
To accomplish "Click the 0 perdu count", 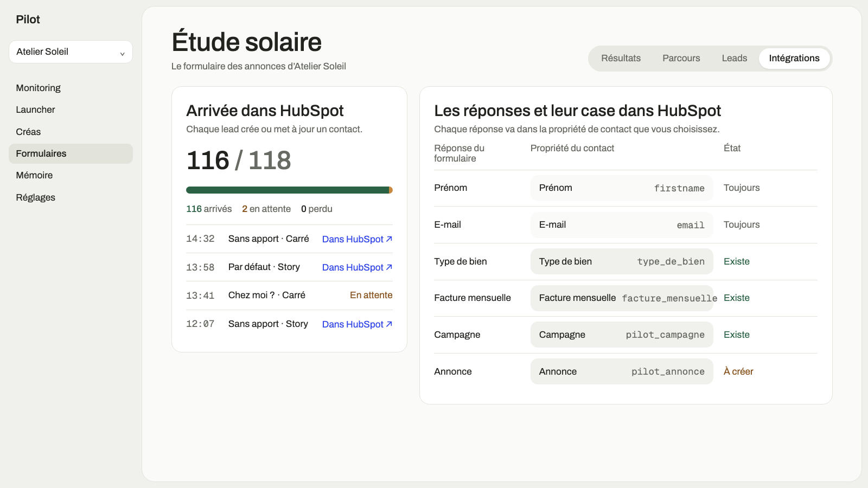I will [x=317, y=209].
